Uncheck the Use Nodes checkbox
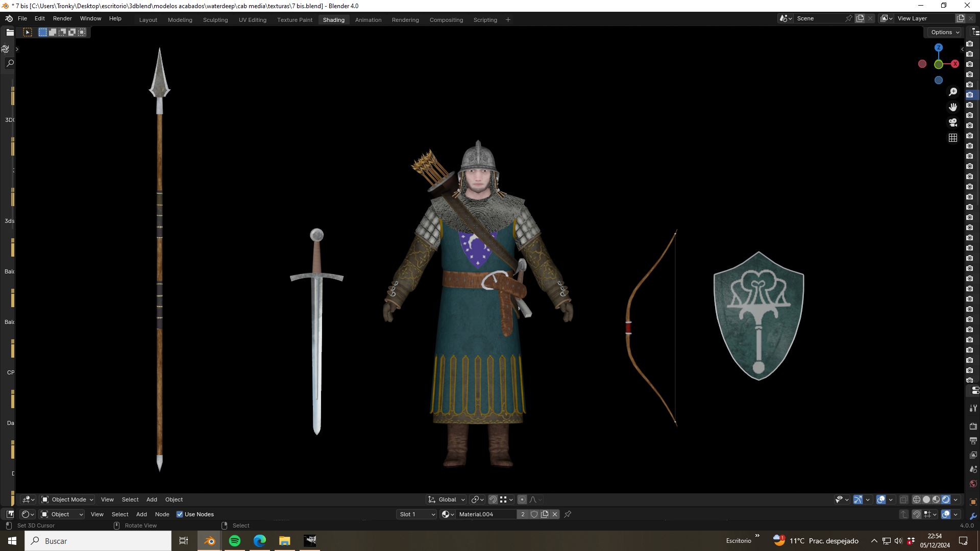The image size is (980, 551). [180, 514]
